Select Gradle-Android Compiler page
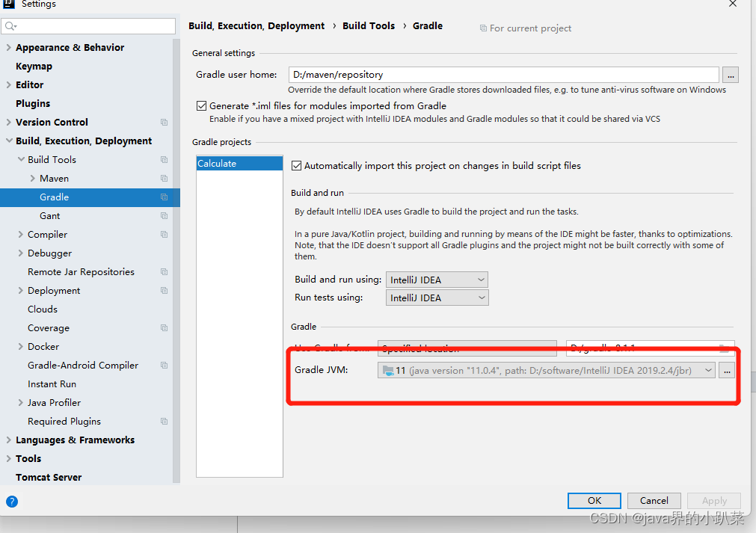756x533 pixels. [x=83, y=366]
